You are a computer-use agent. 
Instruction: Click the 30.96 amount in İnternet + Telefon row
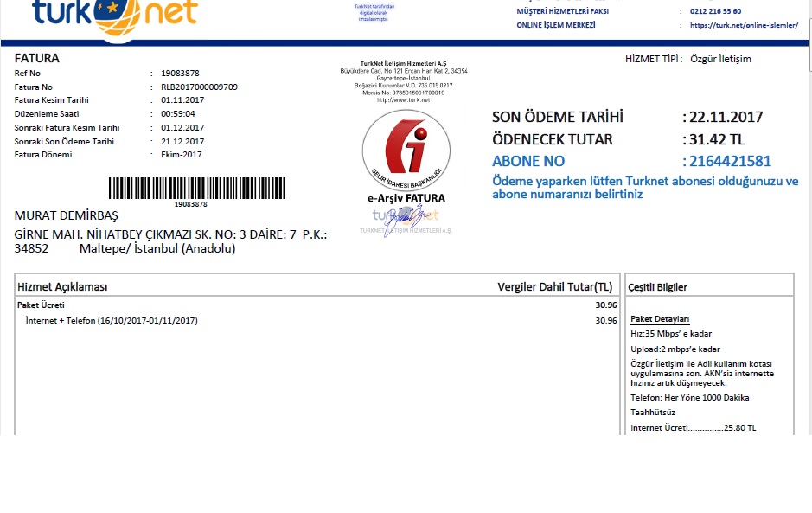point(606,321)
